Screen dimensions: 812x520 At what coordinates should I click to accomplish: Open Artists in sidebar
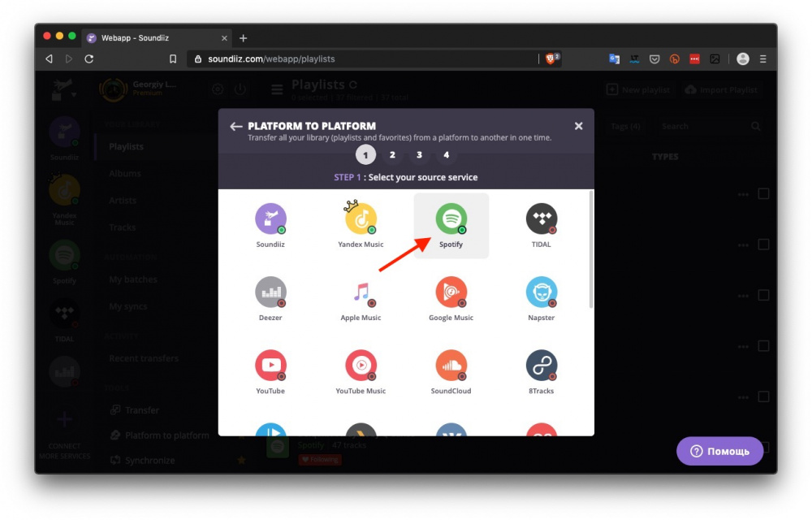tap(123, 201)
